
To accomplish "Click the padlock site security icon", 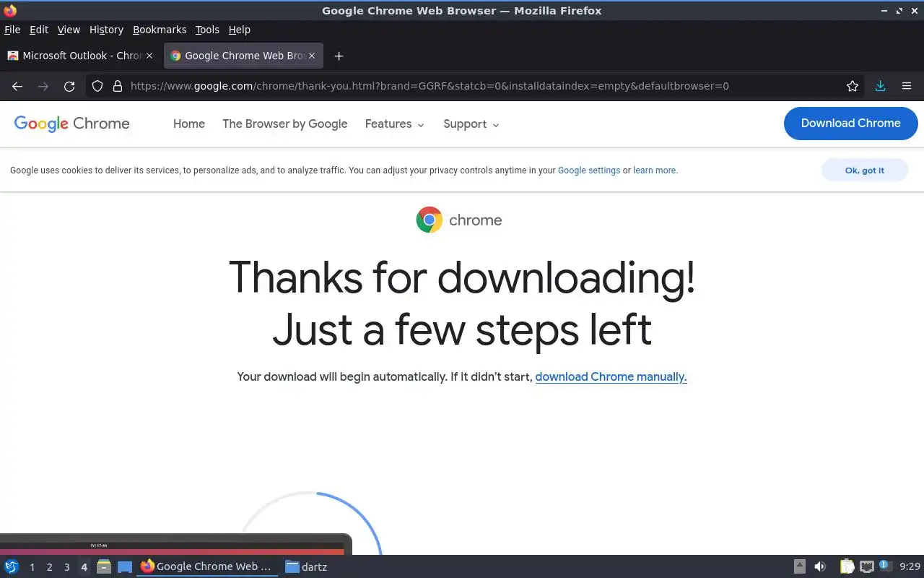I will click(118, 86).
